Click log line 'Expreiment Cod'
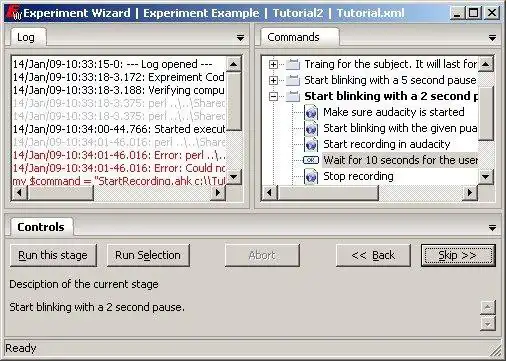Screen dimensions: 506x361 pos(119,77)
